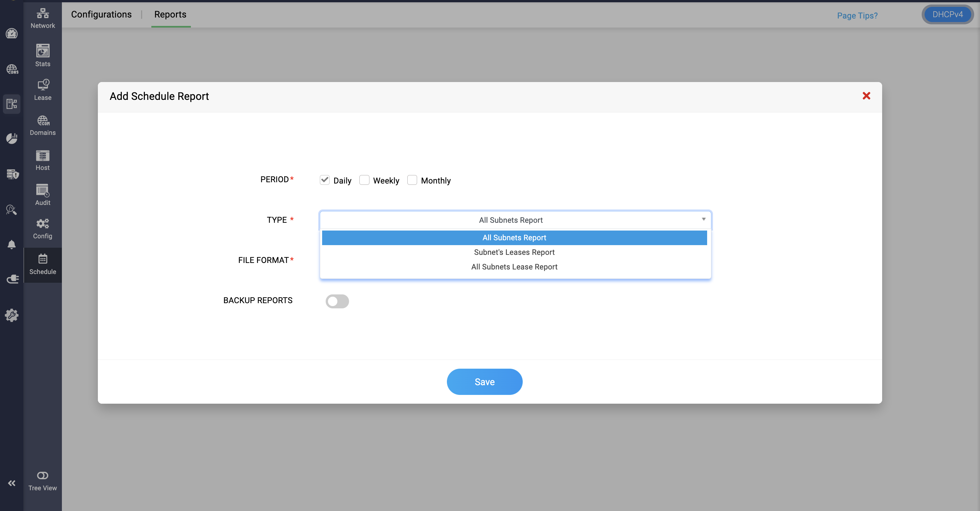This screenshot has height=511, width=980.
Task: Open the pie chart reports icon
Action: [x=12, y=138]
